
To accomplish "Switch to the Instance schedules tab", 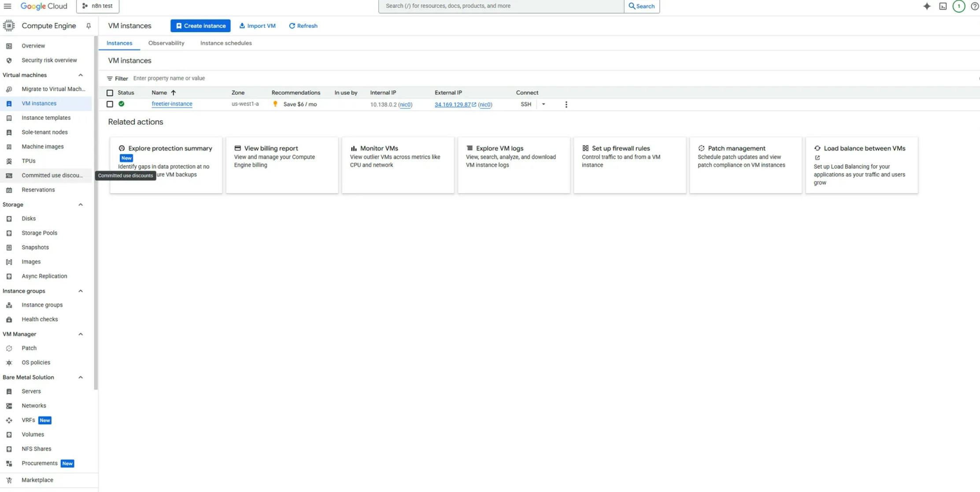I will click(226, 43).
